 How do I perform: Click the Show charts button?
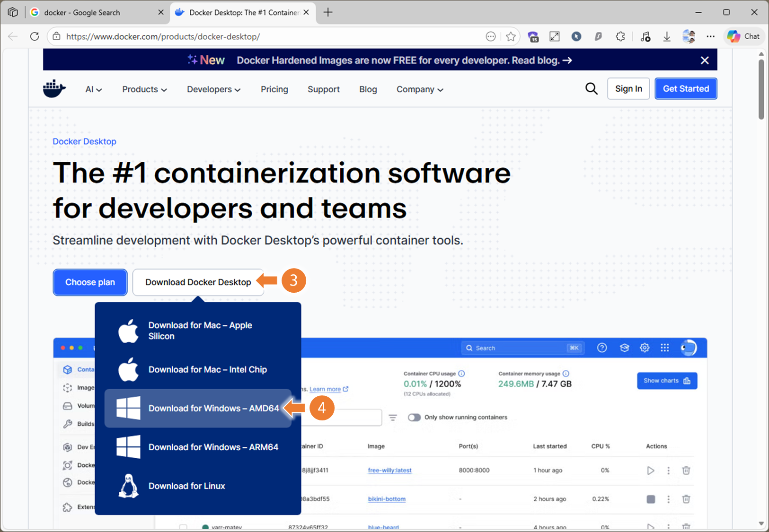click(x=667, y=381)
